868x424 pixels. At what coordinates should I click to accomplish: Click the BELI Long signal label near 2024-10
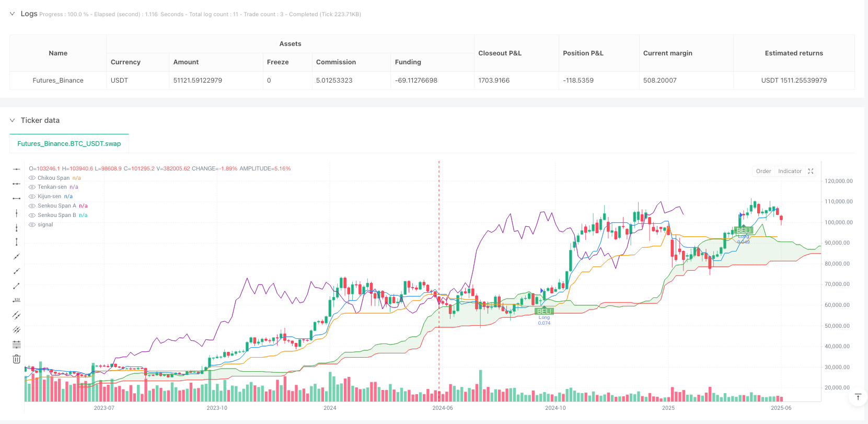click(544, 311)
